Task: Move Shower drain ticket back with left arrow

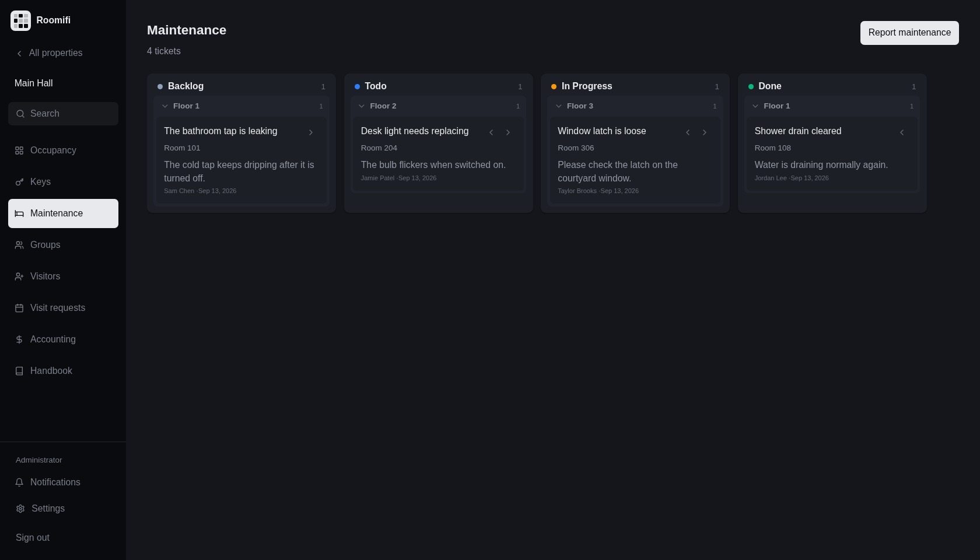Action: [902, 132]
